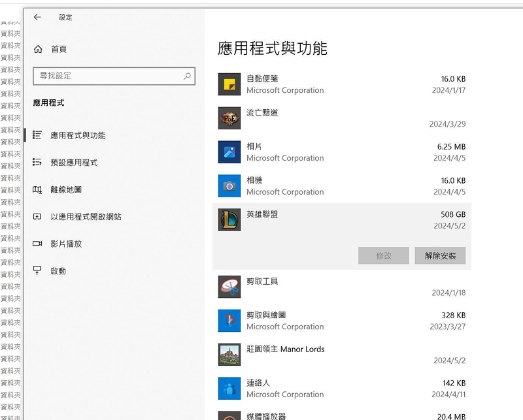Click the 6.25 MB size value
This screenshot has height=420, width=523.
click(x=451, y=147)
